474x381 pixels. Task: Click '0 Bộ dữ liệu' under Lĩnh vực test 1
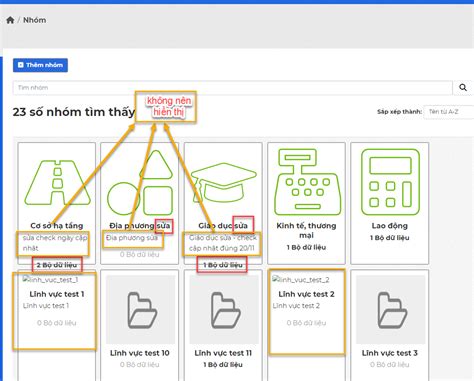57,323
